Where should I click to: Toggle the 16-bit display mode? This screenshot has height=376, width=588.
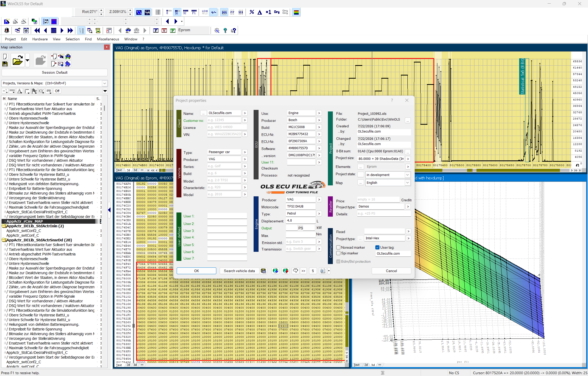click(x=177, y=12)
